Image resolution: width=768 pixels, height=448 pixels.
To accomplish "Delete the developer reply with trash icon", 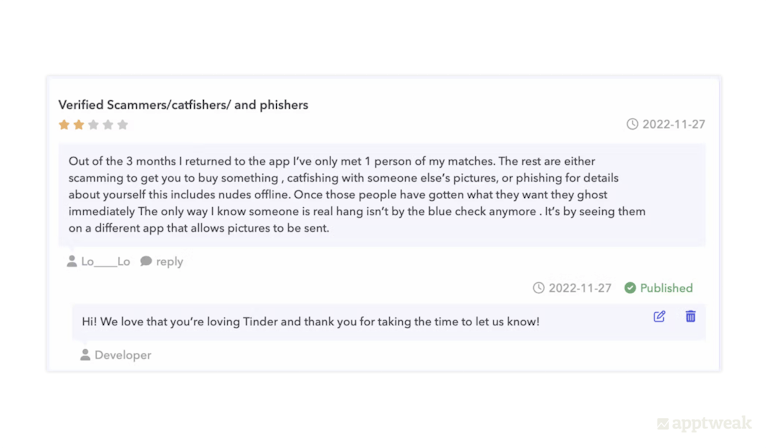I will [x=690, y=316].
